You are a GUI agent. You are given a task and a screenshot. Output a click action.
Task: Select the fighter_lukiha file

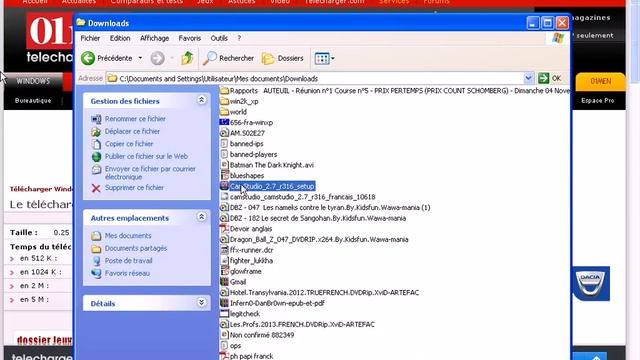(x=247, y=260)
